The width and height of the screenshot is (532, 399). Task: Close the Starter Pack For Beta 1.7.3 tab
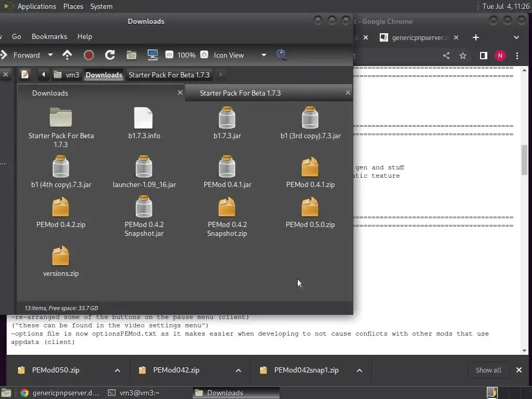[348, 92]
